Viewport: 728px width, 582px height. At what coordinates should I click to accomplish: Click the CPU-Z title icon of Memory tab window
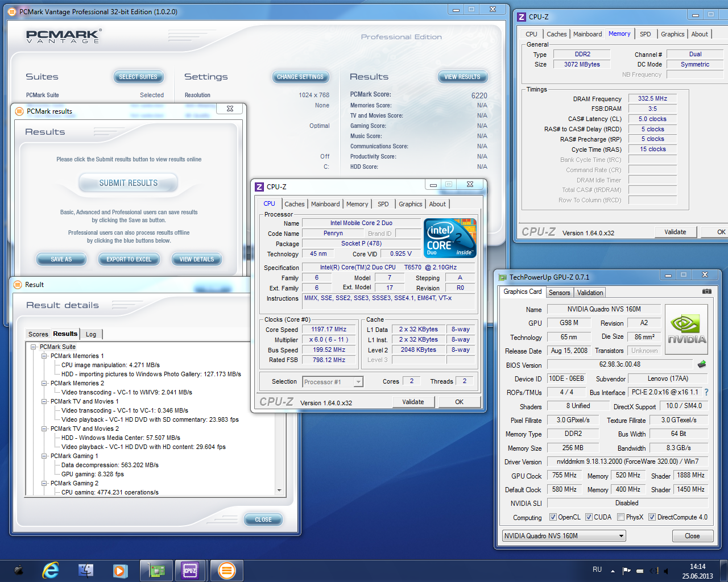[522, 16]
